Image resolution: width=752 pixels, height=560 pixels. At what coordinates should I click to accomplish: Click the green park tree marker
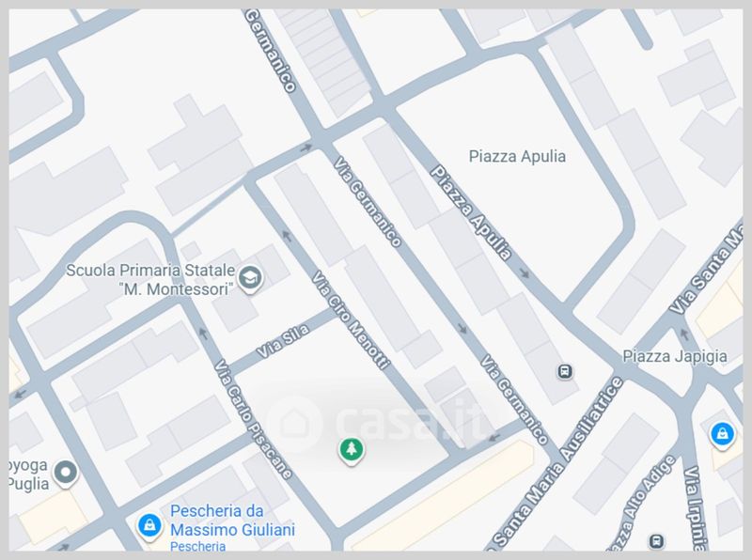point(352,451)
